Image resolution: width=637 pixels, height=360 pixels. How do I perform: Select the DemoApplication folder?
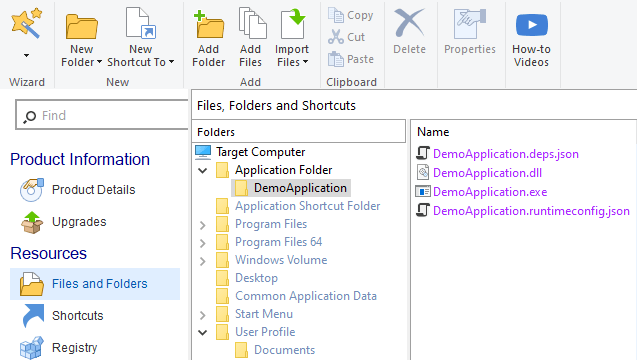point(300,188)
